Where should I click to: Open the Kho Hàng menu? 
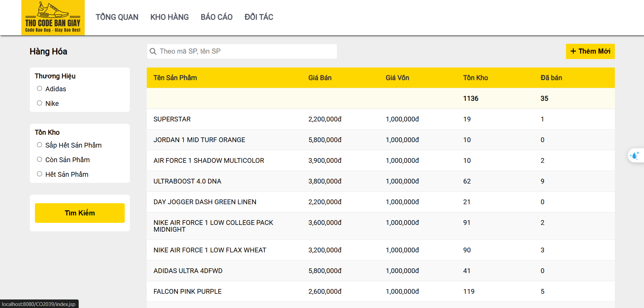pyautogui.click(x=169, y=17)
